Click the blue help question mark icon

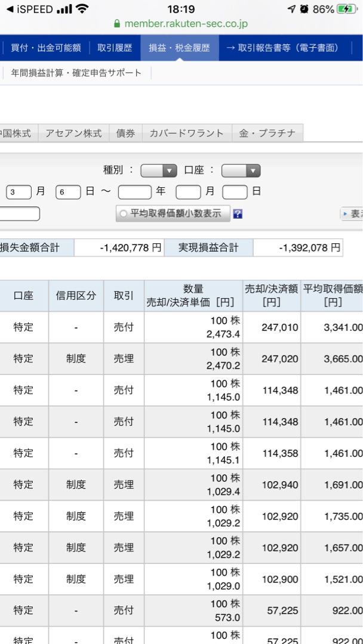(238, 214)
